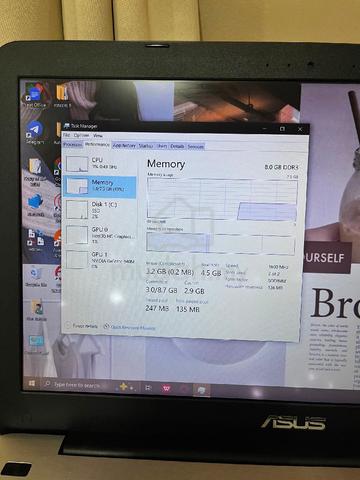
Task: Select the Performance tab
Action: pyautogui.click(x=97, y=145)
